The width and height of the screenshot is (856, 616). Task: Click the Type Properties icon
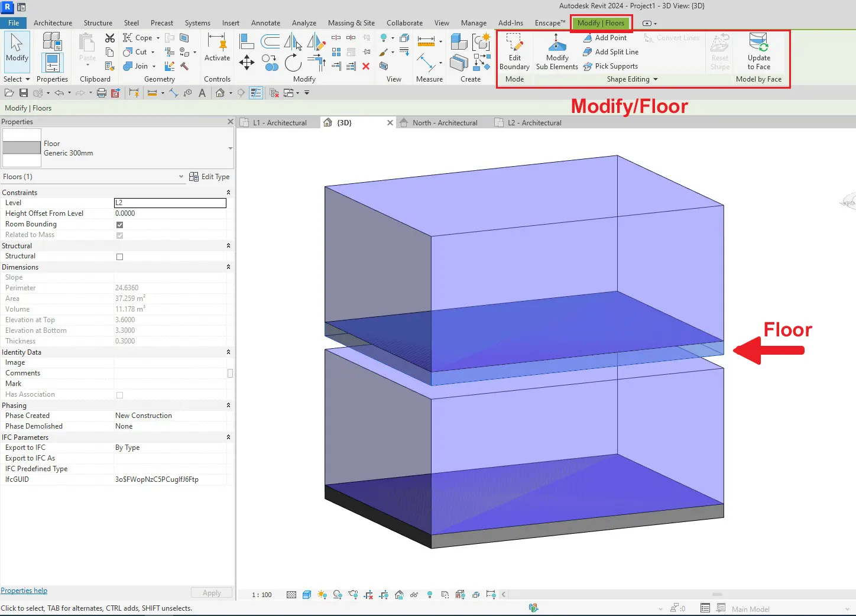click(x=52, y=40)
